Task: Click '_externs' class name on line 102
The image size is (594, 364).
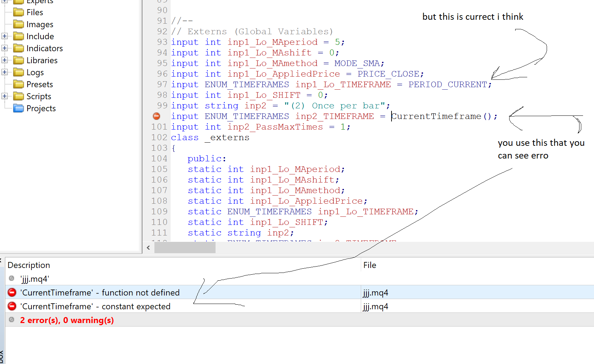Action: coord(227,137)
